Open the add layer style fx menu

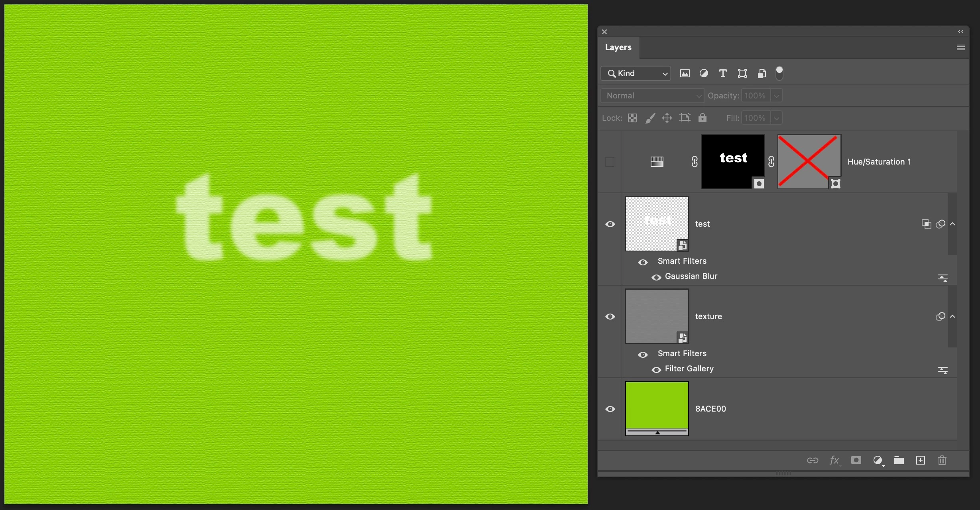tap(834, 460)
